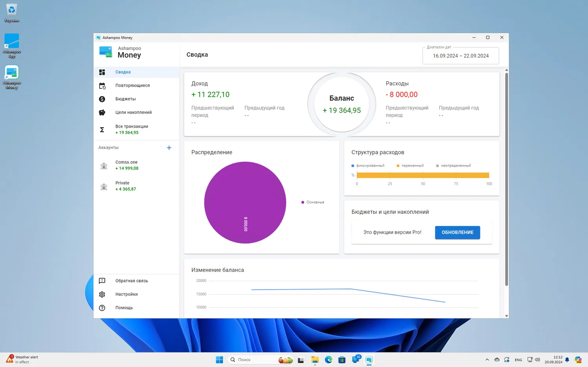Open the Windows Start menu
Screen dimensions: 588x367
point(220,360)
